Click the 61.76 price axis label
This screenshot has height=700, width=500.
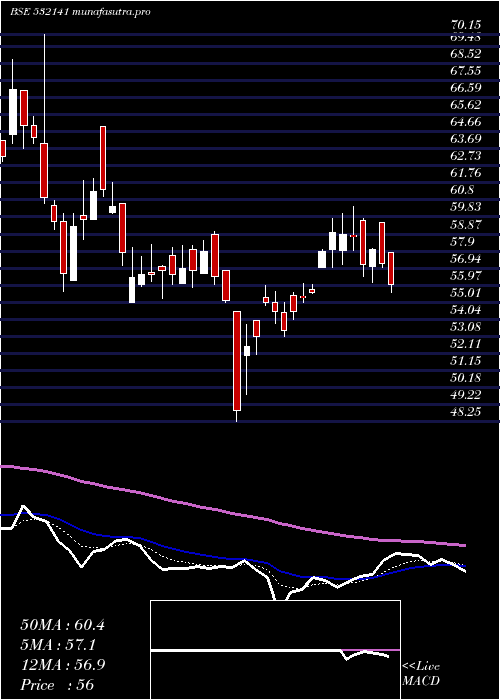pyautogui.click(x=466, y=173)
